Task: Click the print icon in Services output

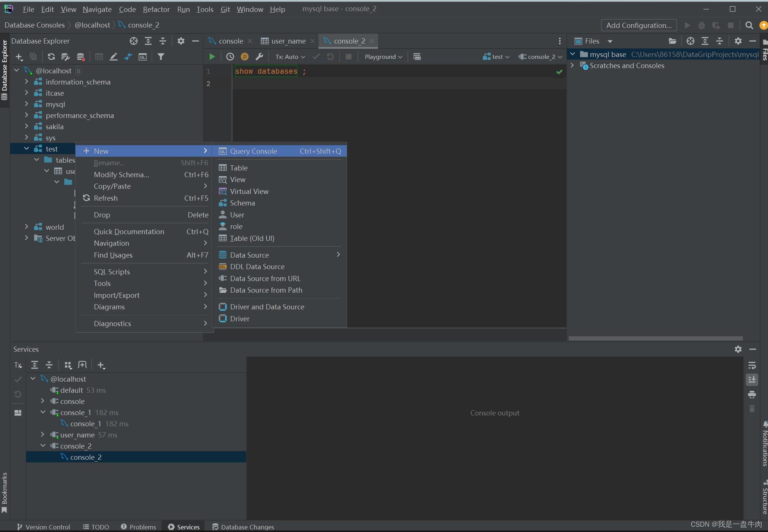Action: 752,395
